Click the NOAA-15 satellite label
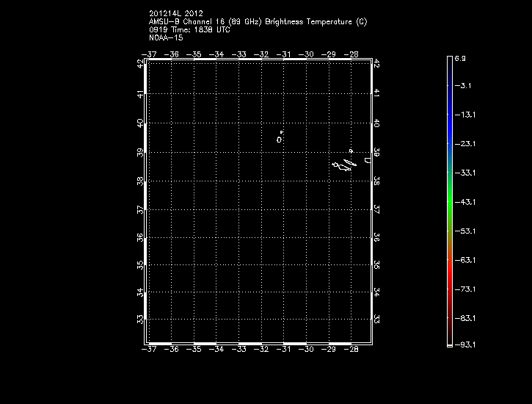 point(165,37)
